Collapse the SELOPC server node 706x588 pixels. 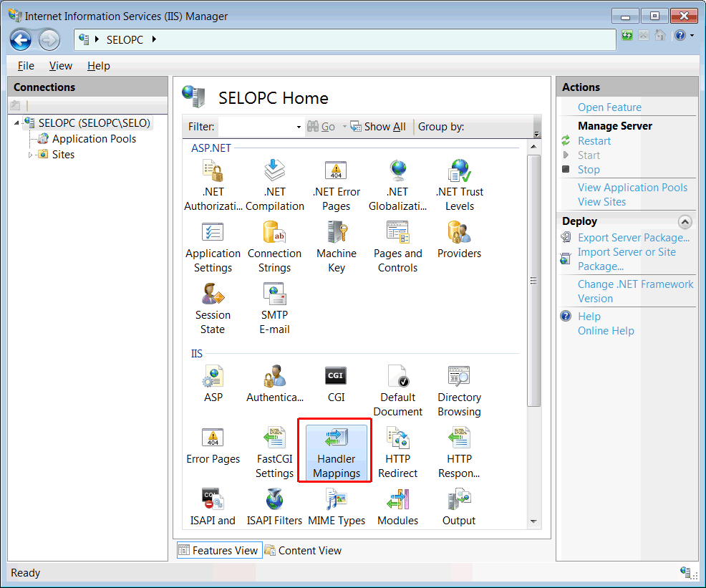(x=16, y=123)
